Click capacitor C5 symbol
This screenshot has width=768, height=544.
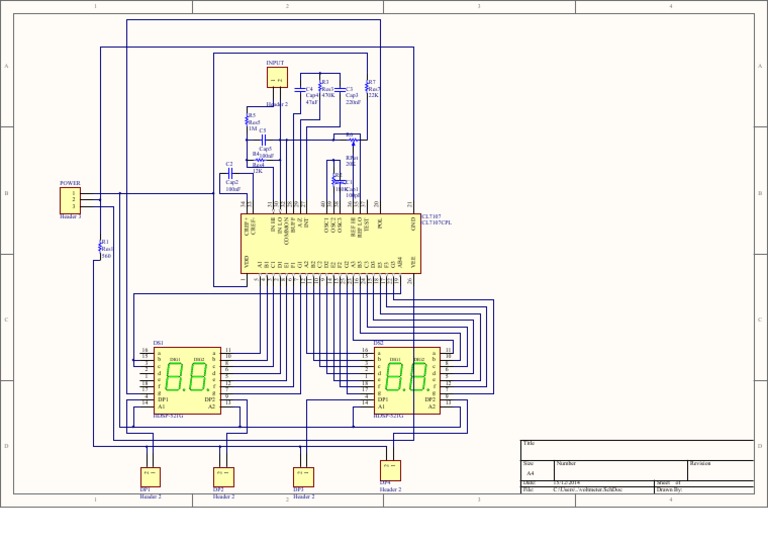(264, 140)
